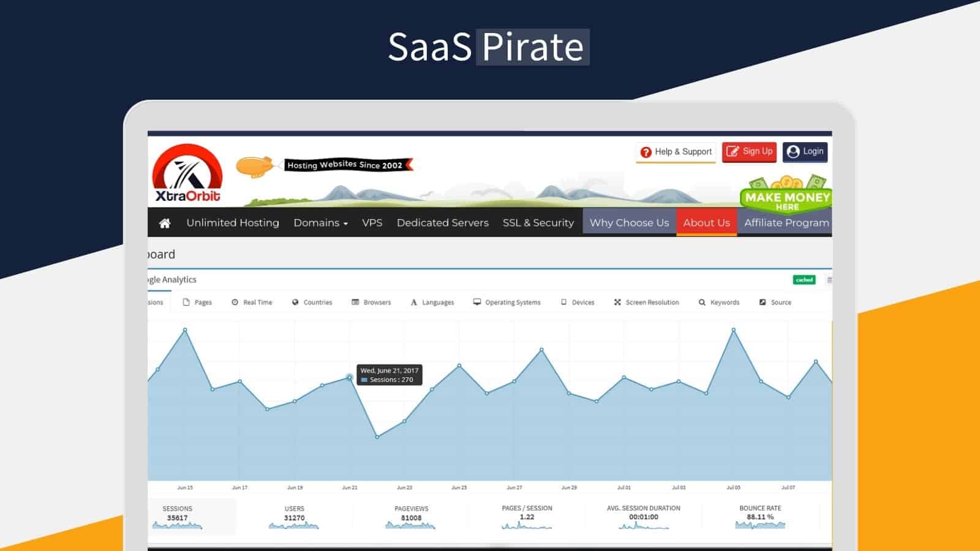Open the list icon beside the cached badge
This screenshot has height=551, width=980.
[830, 279]
